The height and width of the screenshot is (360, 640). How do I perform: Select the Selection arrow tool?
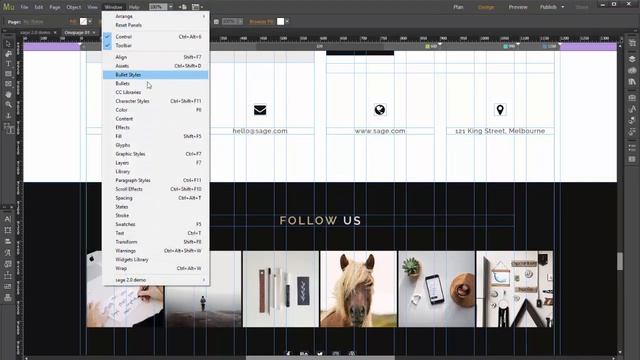coord(8,44)
